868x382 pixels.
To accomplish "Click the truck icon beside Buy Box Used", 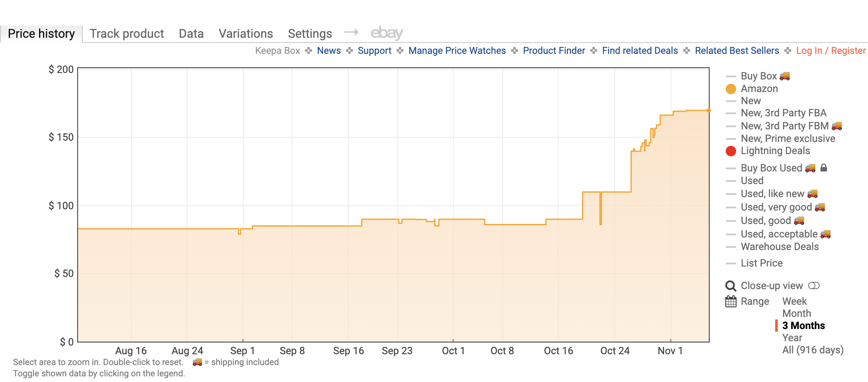I will tap(810, 168).
